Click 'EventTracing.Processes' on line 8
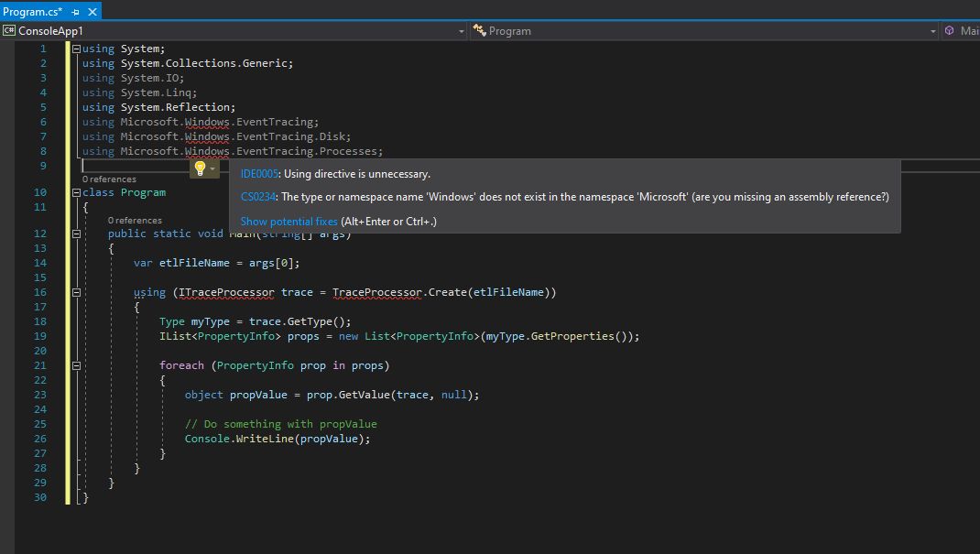Viewport: 980px width, 554px height. (x=306, y=151)
